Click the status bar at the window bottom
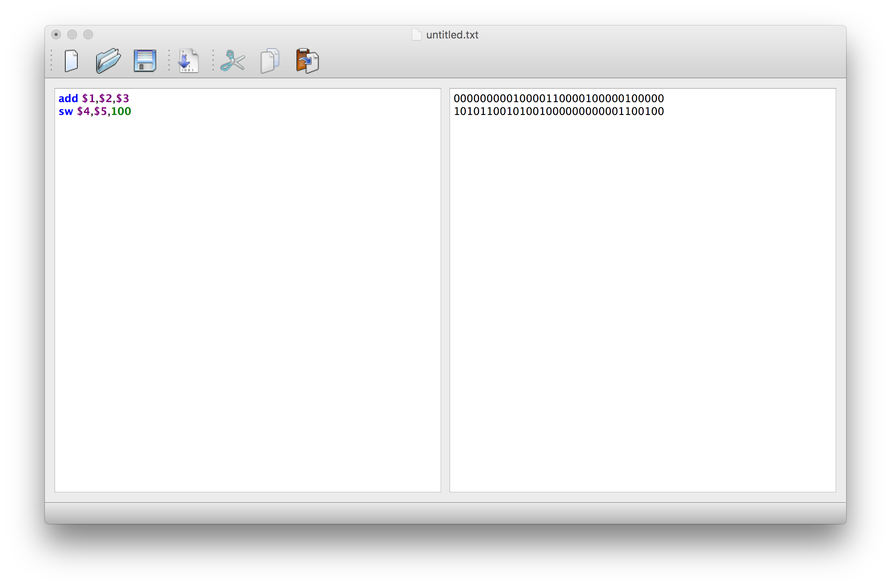Image resolution: width=891 pixels, height=588 pixels. point(445,513)
